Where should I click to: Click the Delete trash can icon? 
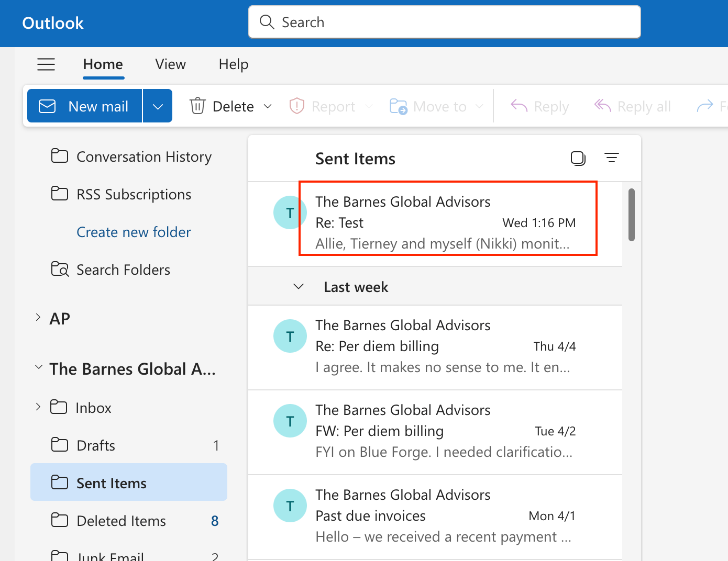point(197,106)
